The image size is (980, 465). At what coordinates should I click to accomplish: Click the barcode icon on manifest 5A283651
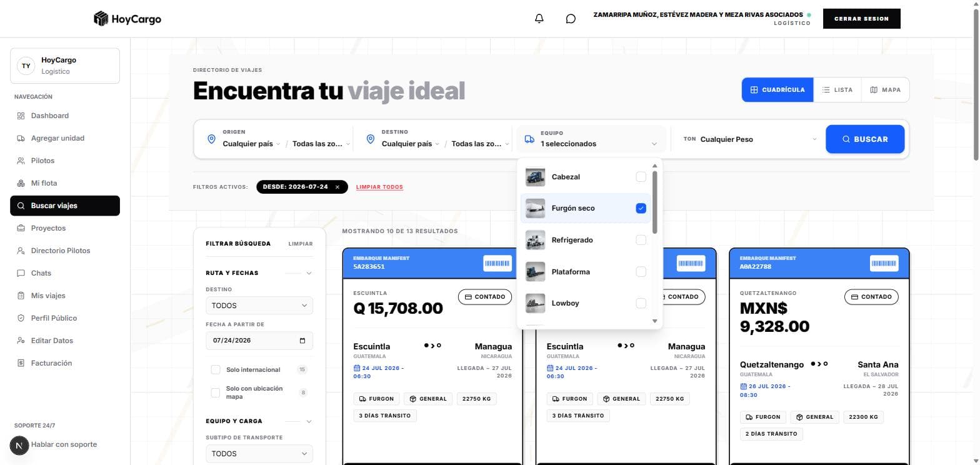pyautogui.click(x=497, y=263)
